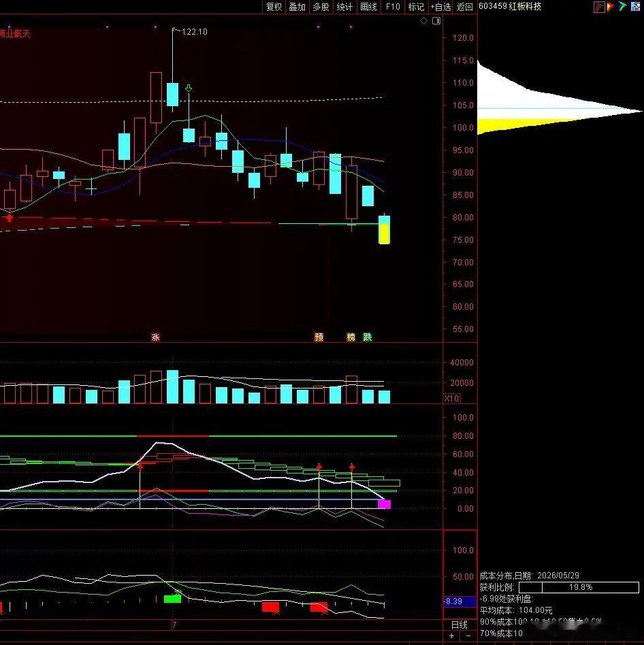Click the 跌 marker below the chart
Image resolution: width=644 pixels, height=645 pixels.
368,337
